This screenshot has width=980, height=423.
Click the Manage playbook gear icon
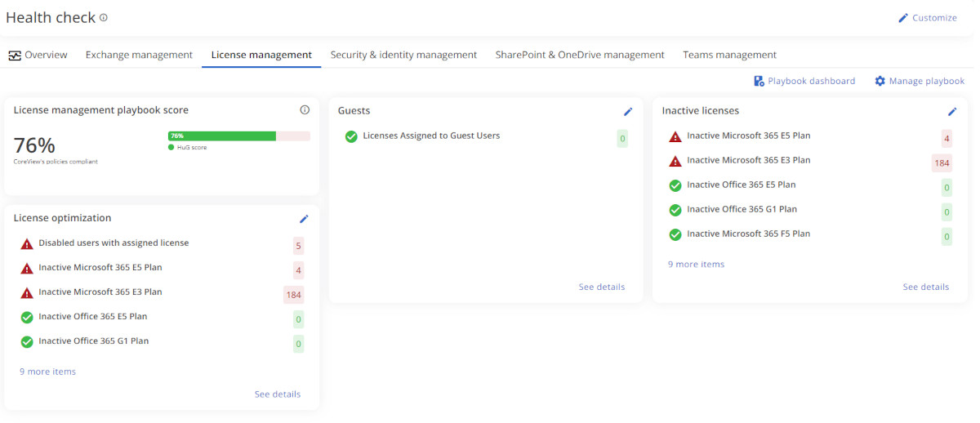click(x=880, y=81)
